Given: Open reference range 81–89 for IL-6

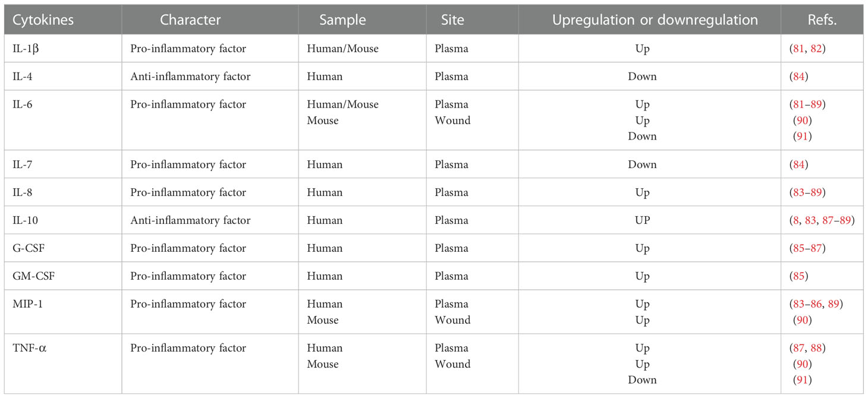Looking at the screenshot, I should click(807, 105).
